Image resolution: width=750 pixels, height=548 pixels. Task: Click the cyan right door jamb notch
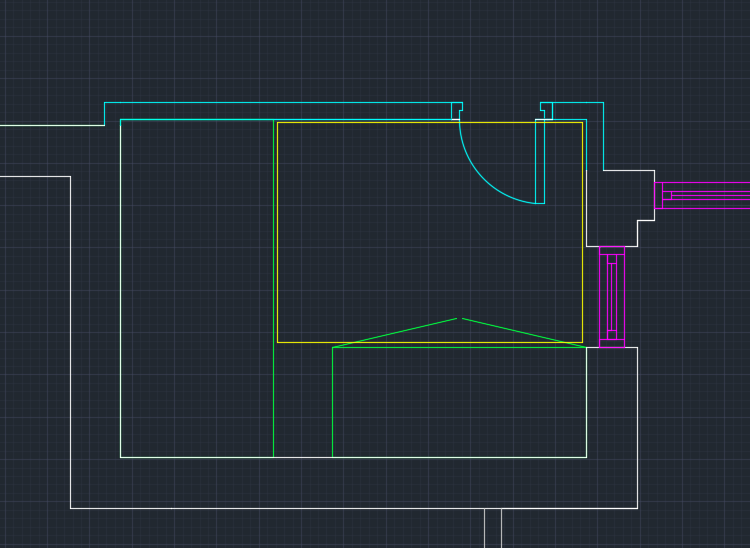pyautogui.click(x=546, y=110)
